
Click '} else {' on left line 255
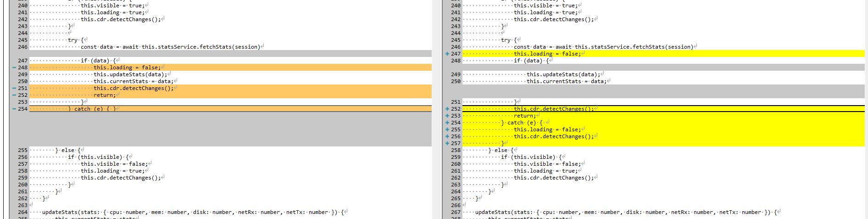pyautogui.click(x=68, y=150)
